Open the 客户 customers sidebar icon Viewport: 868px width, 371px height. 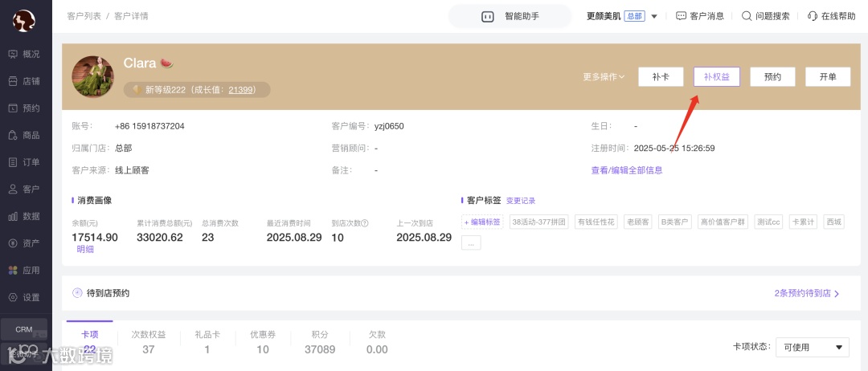[x=13, y=189]
